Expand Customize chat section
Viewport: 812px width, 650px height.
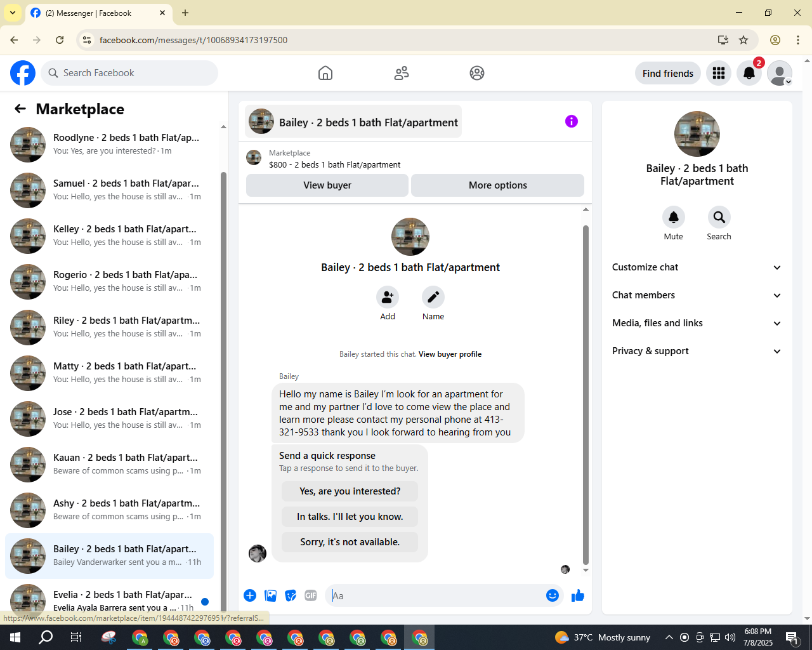pos(697,267)
